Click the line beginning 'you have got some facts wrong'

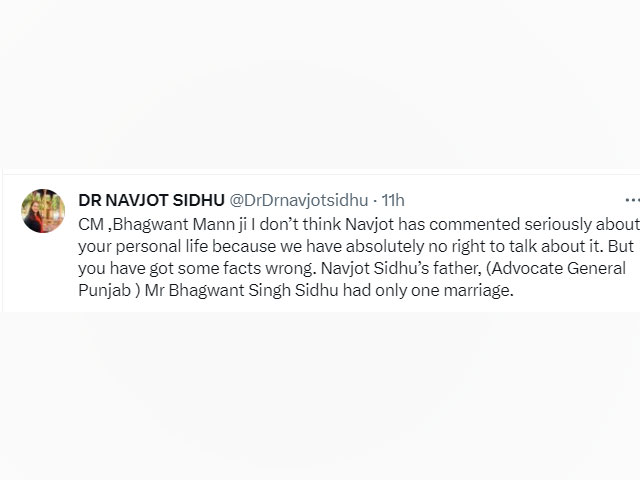352,268
